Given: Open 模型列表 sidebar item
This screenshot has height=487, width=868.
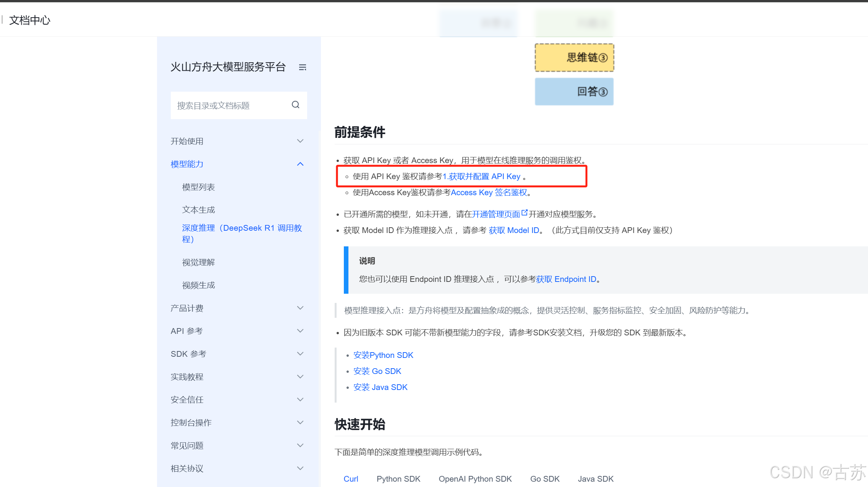Looking at the screenshot, I should click(x=198, y=187).
